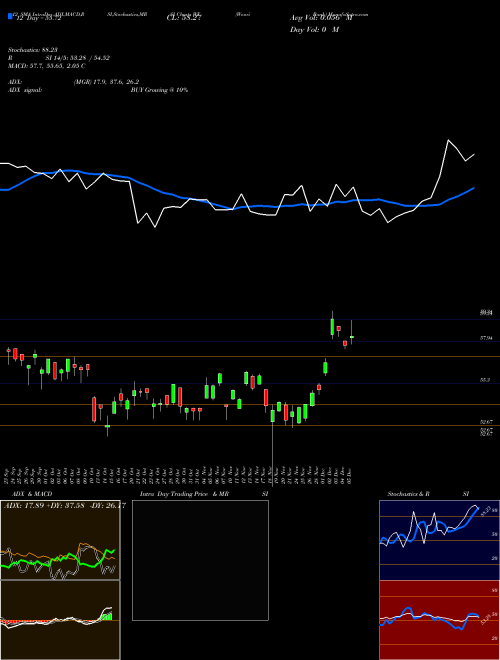Viewport: 500px width, 660px height.
Task: Open the ADX indicator mini chart
Action: 60,540
